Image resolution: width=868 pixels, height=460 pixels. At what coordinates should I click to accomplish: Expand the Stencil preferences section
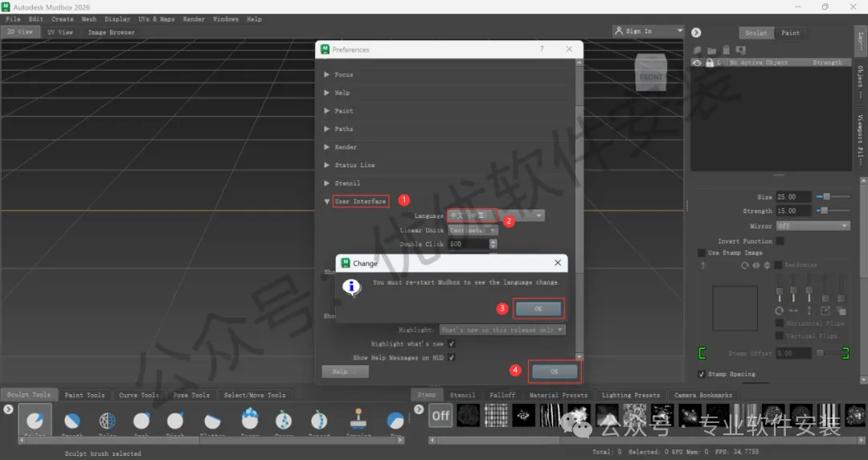326,183
